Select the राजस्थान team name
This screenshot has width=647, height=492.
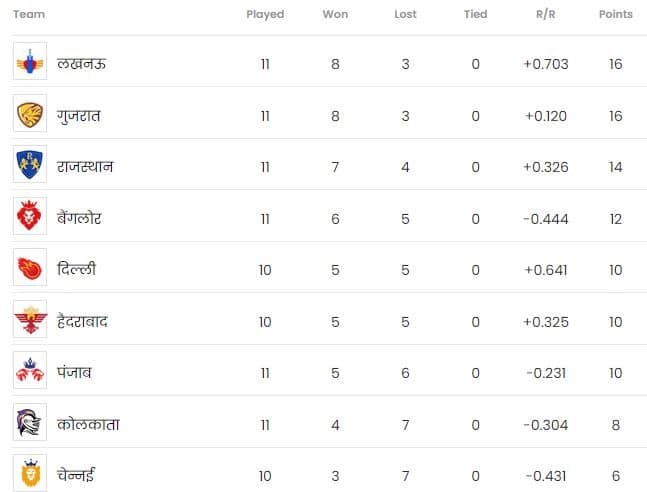[87, 167]
